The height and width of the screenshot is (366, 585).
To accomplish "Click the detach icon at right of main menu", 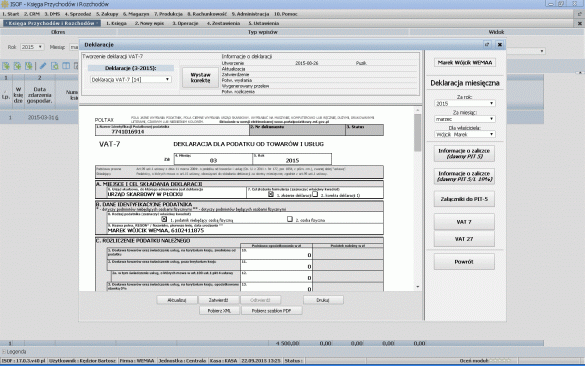I will (580, 14).
